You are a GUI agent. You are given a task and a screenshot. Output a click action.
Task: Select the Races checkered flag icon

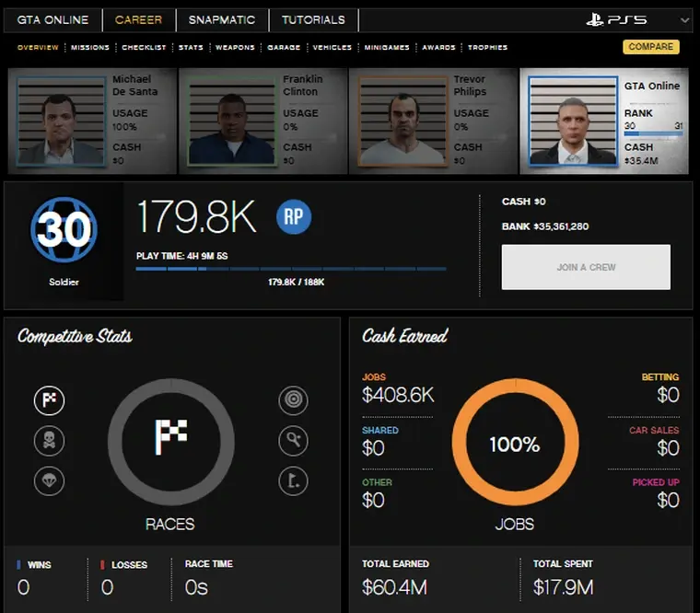coord(49,400)
